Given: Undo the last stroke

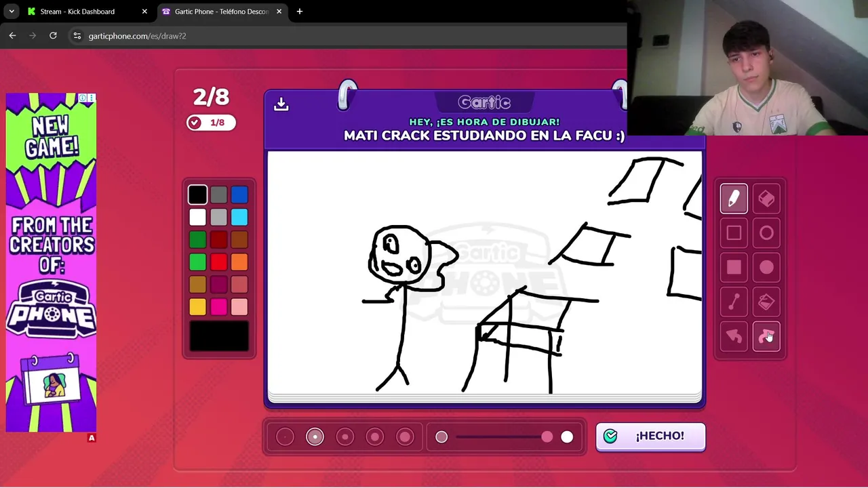Looking at the screenshot, I should pos(734,337).
